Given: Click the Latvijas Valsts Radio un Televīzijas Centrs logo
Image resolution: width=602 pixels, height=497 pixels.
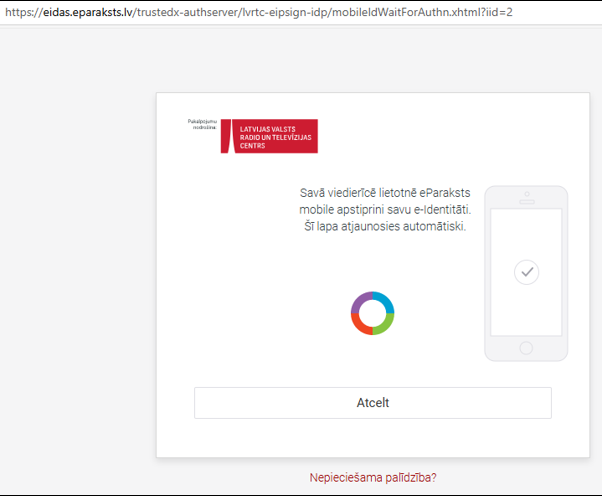Looking at the screenshot, I should pyautogui.click(x=268, y=136).
